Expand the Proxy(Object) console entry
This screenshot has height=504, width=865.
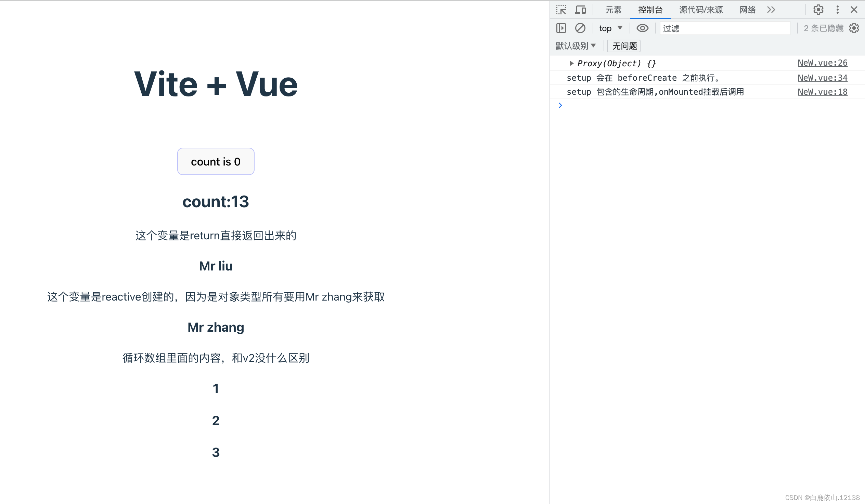(x=571, y=63)
